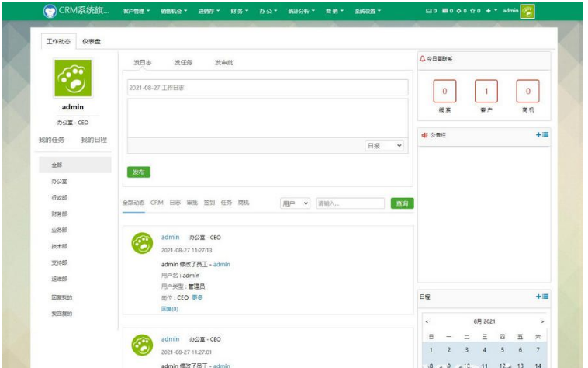
Task: Filter feed by 任务
Action: 227,203
